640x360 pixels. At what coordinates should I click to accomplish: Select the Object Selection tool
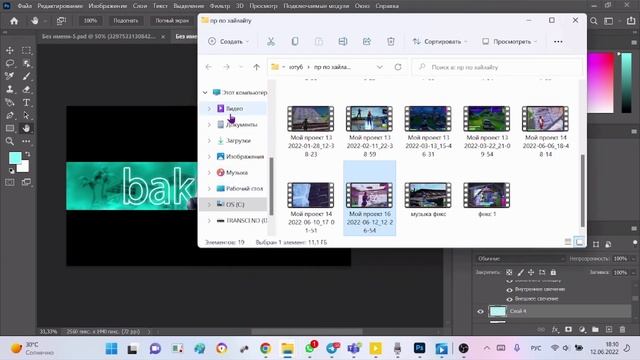(x=26, y=63)
